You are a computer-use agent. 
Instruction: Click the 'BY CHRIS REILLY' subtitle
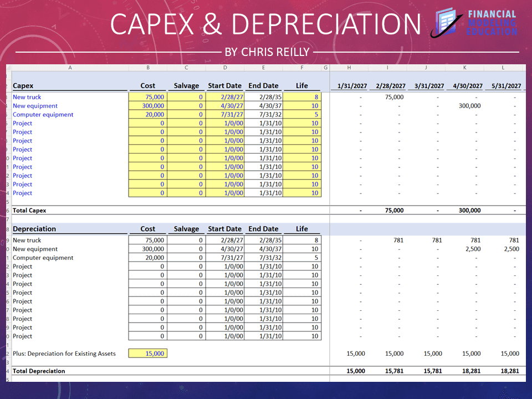(x=267, y=52)
